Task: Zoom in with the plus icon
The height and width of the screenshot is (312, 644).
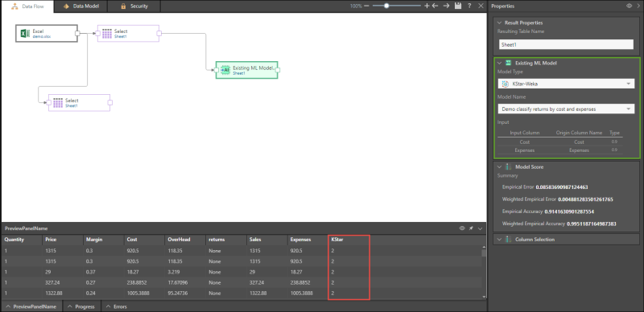Action: [427, 6]
